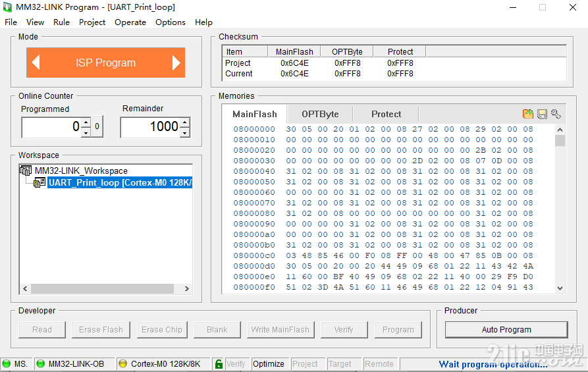The height and width of the screenshot is (372, 588).
Task: Click the Blank check button
Action: [x=217, y=330]
